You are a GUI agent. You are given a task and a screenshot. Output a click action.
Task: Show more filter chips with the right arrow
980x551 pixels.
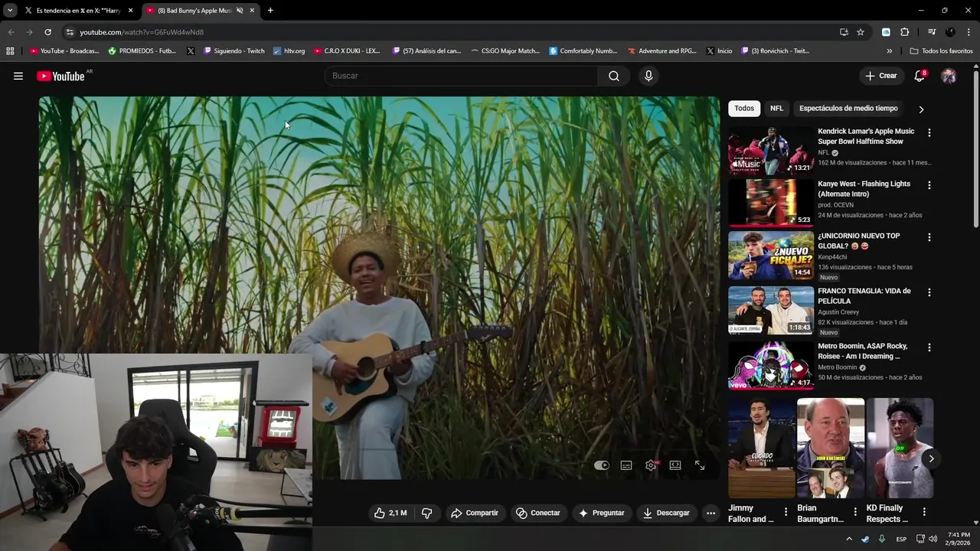pyautogui.click(x=921, y=109)
